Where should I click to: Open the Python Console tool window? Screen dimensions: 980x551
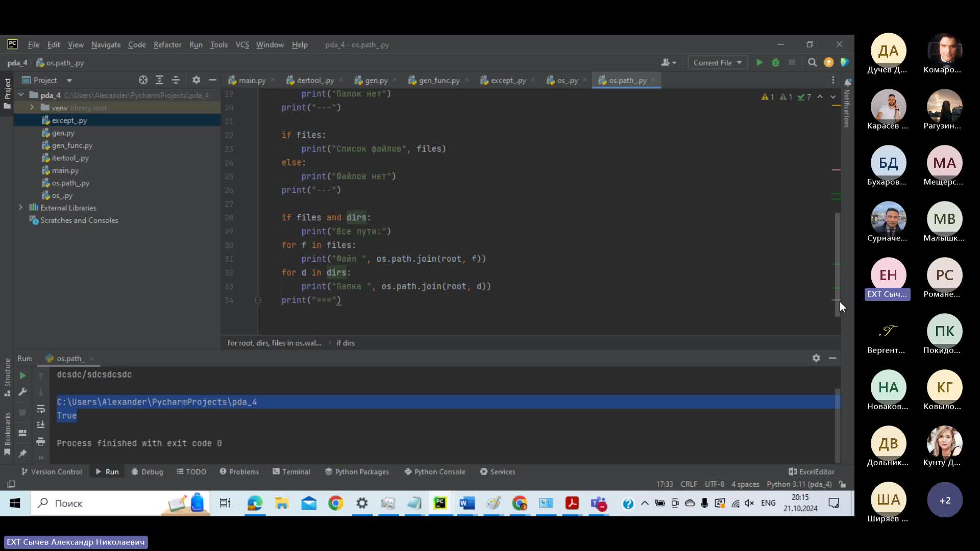(x=435, y=472)
